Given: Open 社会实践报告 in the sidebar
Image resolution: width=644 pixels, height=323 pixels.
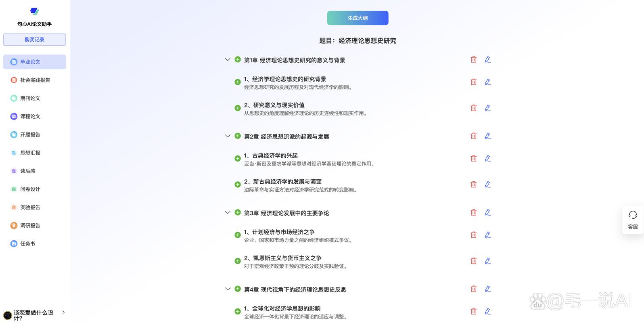Looking at the screenshot, I should (x=34, y=80).
